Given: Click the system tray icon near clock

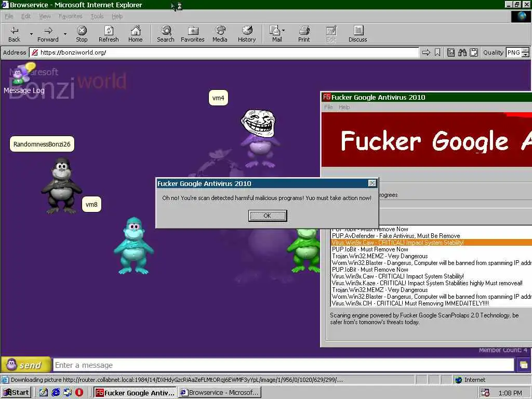Looking at the screenshot, I should [485, 393].
